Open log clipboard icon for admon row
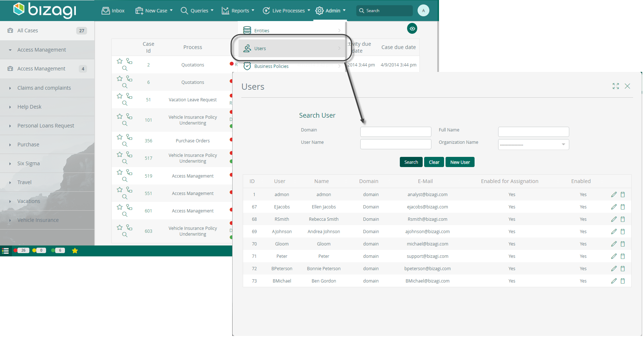The width and height of the screenshot is (644, 337). coord(623,195)
